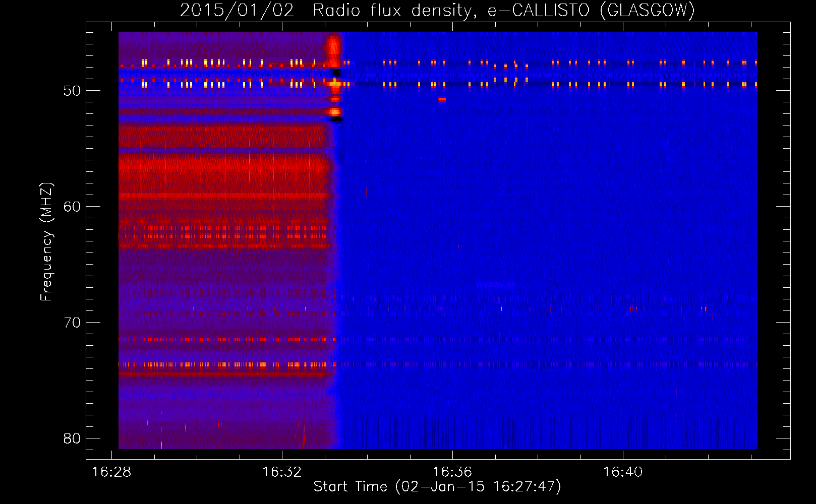Click the 16:36 time tick label
The height and width of the screenshot is (504, 816).
pyautogui.click(x=452, y=472)
